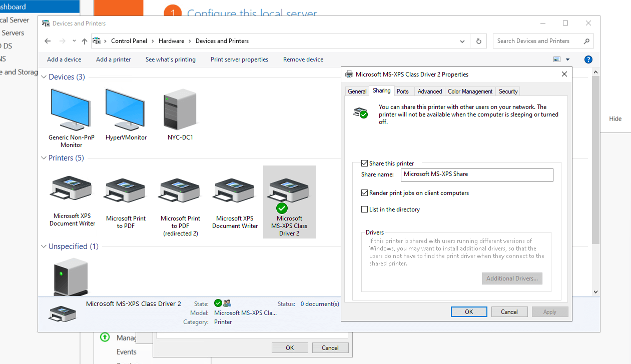The height and width of the screenshot is (364, 631).
Task: Switch to the Color Management tab
Action: tap(470, 91)
